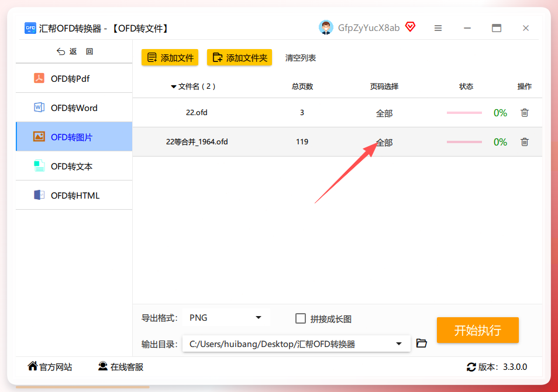Open the user avatar profile picture
Image resolution: width=558 pixels, height=392 pixels.
[326, 27]
